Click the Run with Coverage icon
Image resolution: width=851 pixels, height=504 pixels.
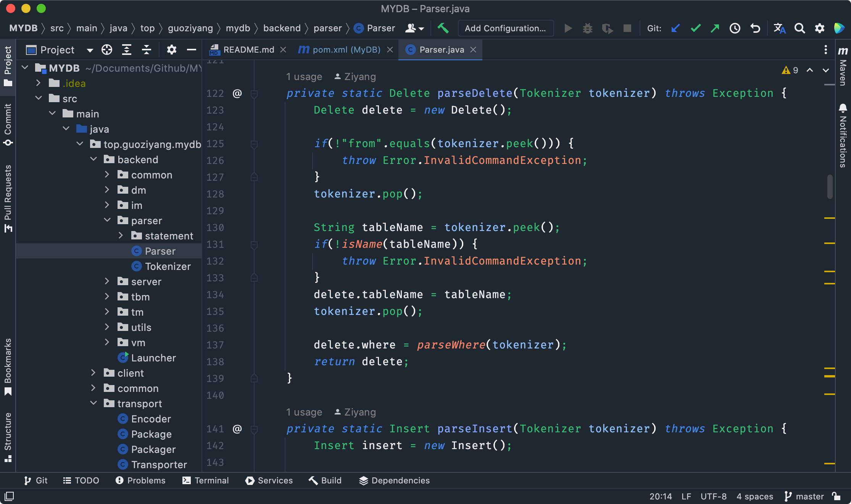[x=608, y=28]
